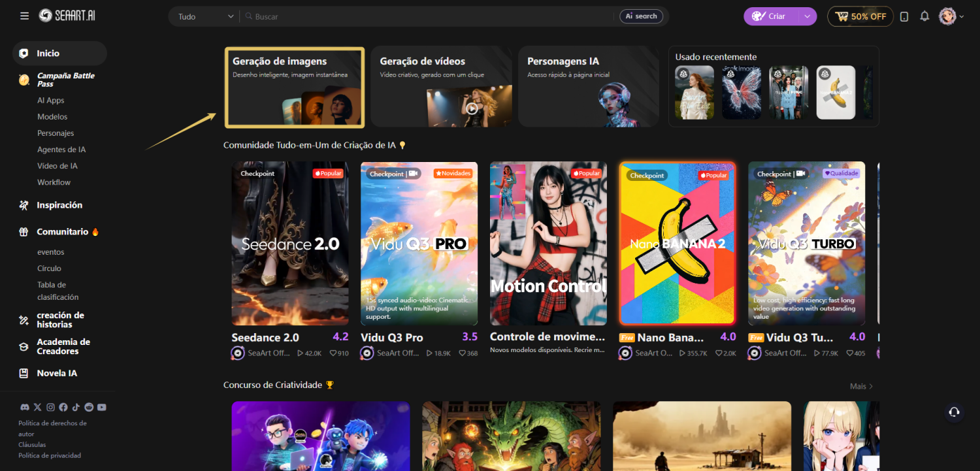Open the Facebook social icon

(63, 407)
